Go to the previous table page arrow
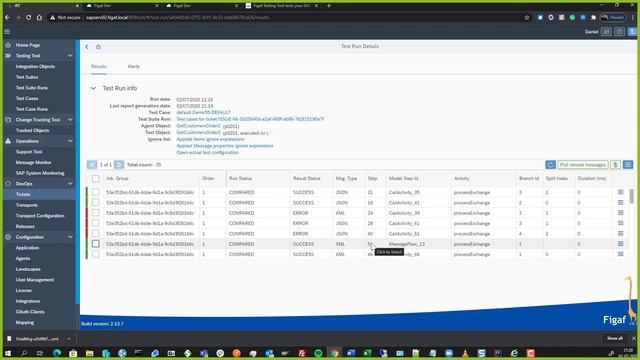 coord(92,164)
